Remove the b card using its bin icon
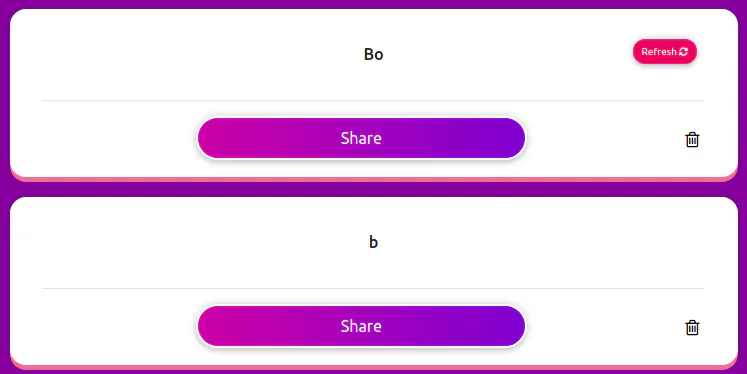747x374 pixels. coord(692,327)
